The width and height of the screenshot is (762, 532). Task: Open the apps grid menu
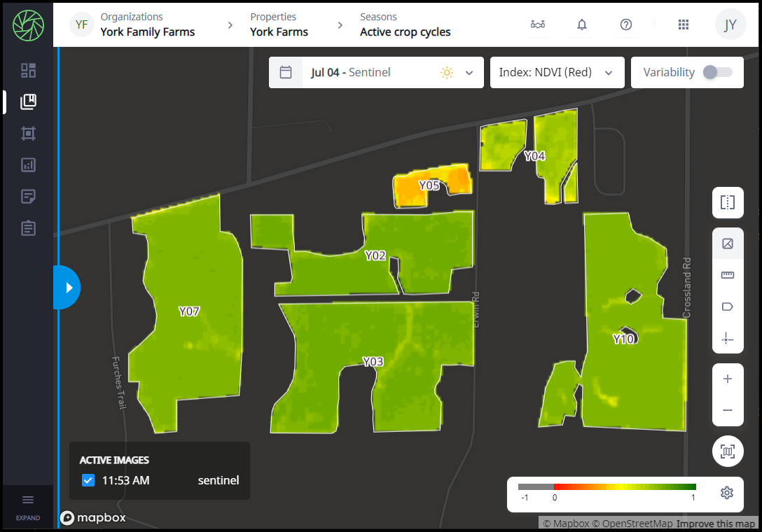coord(684,24)
